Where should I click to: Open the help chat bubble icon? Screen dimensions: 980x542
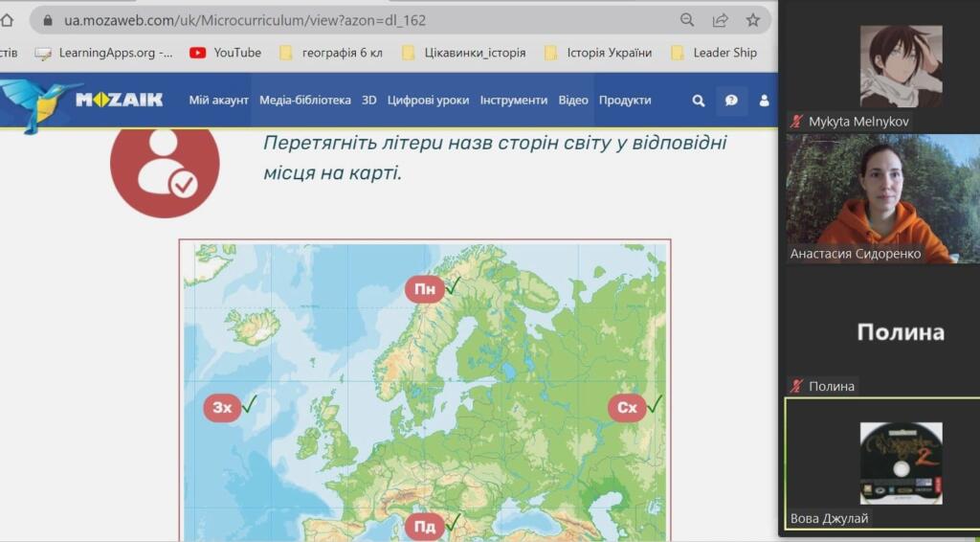point(731,100)
